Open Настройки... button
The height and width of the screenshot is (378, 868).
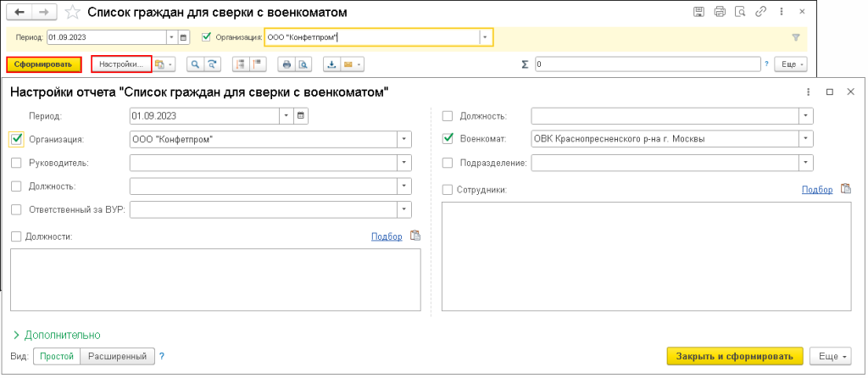point(121,64)
